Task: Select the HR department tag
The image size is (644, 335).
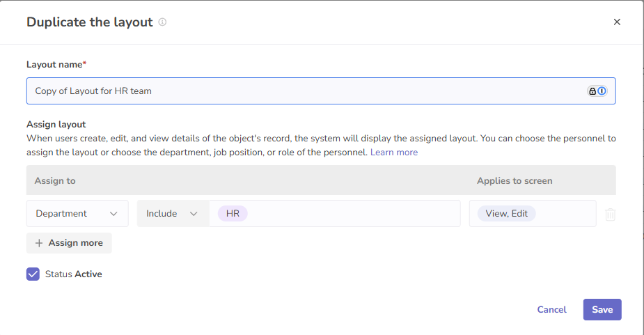Action: click(233, 214)
